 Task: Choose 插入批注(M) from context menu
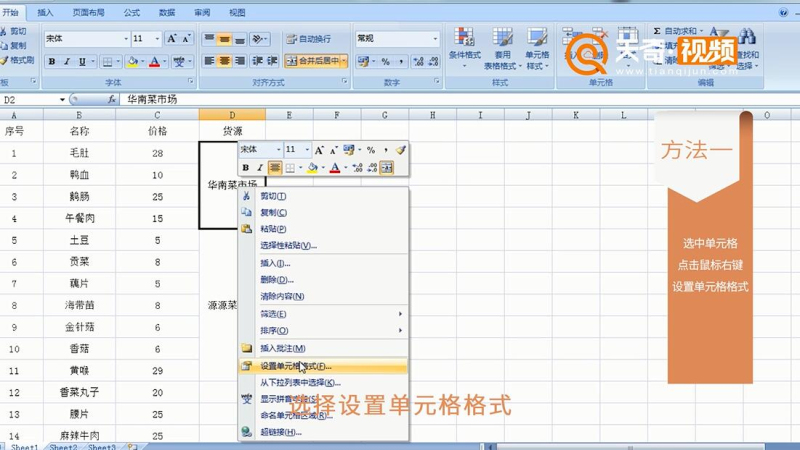point(323,348)
